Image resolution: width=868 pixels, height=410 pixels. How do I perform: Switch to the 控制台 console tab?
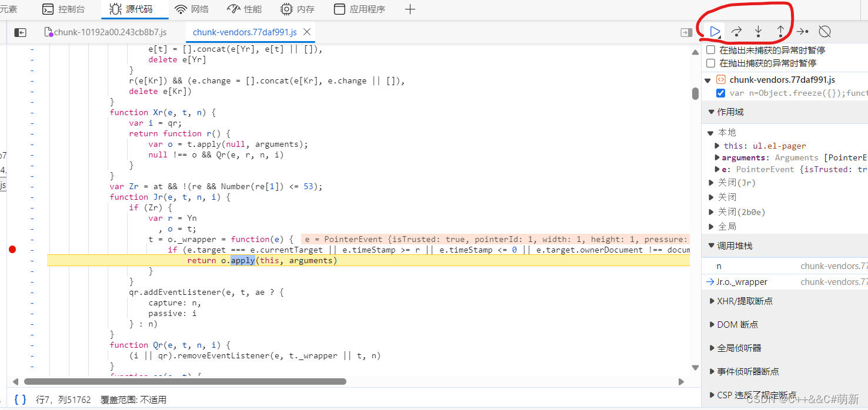[64, 9]
